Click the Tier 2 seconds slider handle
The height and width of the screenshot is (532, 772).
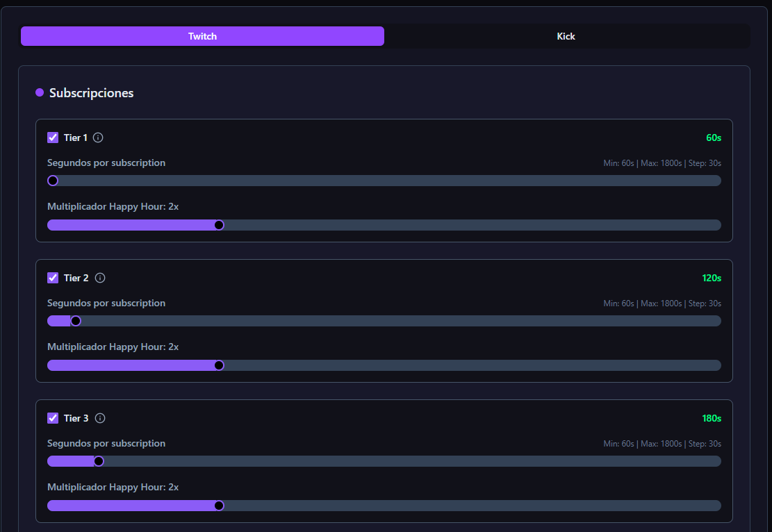click(x=76, y=321)
